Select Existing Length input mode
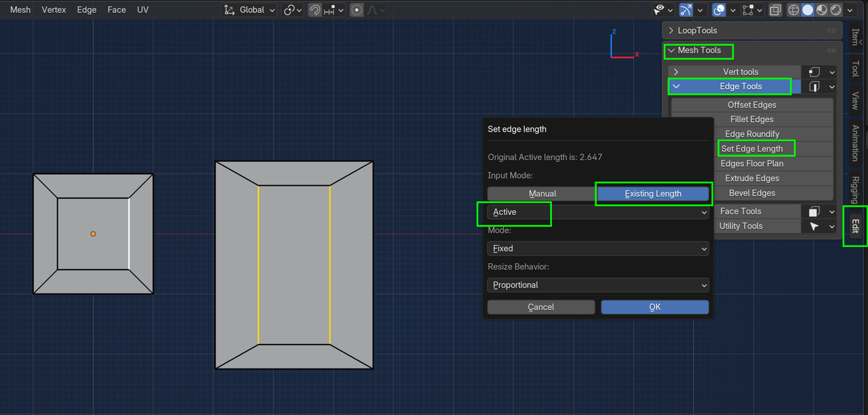Viewport: 868px width, 415px height. pos(653,194)
